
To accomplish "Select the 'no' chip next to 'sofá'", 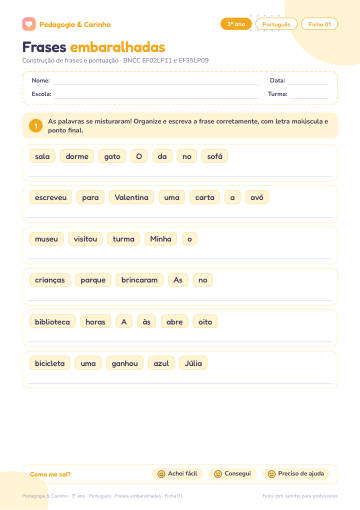I will tap(187, 156).
